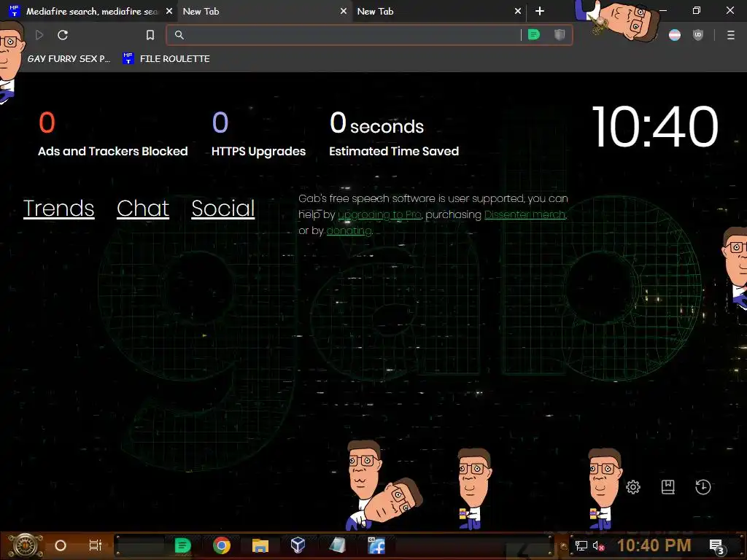Close the Mediafire search tab
747x560 pixels.
pos(169,11)
